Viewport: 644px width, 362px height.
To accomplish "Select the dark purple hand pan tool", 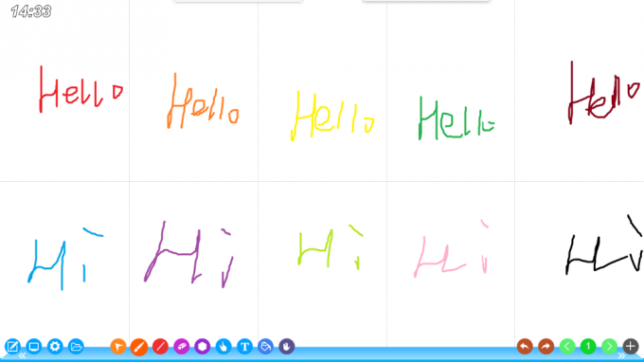I will [x=287, y=347].
